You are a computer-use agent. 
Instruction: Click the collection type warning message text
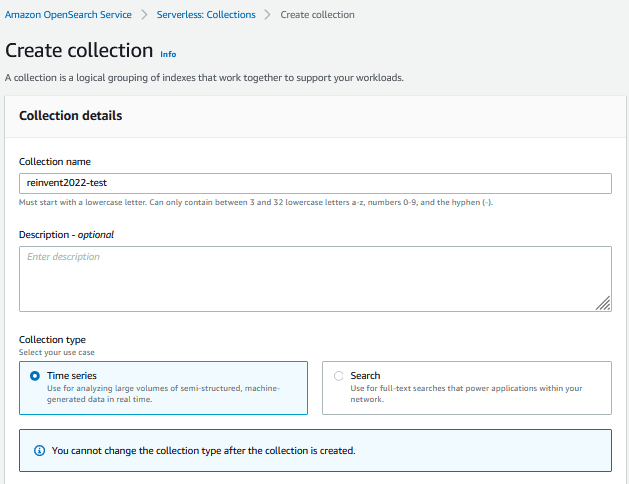[x=203, y=450]
